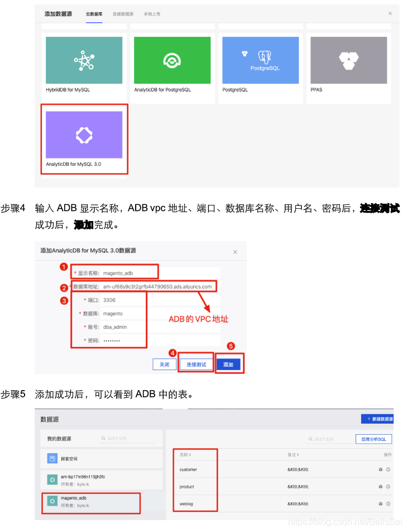This screenshot has height=532, width=407.
Task: Click the weblog table name
Action: tap(186, 504)
